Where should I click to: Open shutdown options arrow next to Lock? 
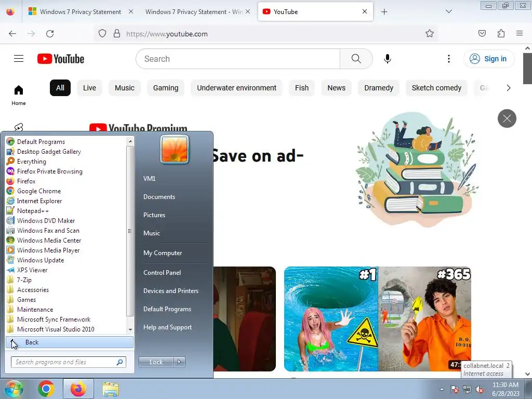pyautogui.click(x=179, y=362)
